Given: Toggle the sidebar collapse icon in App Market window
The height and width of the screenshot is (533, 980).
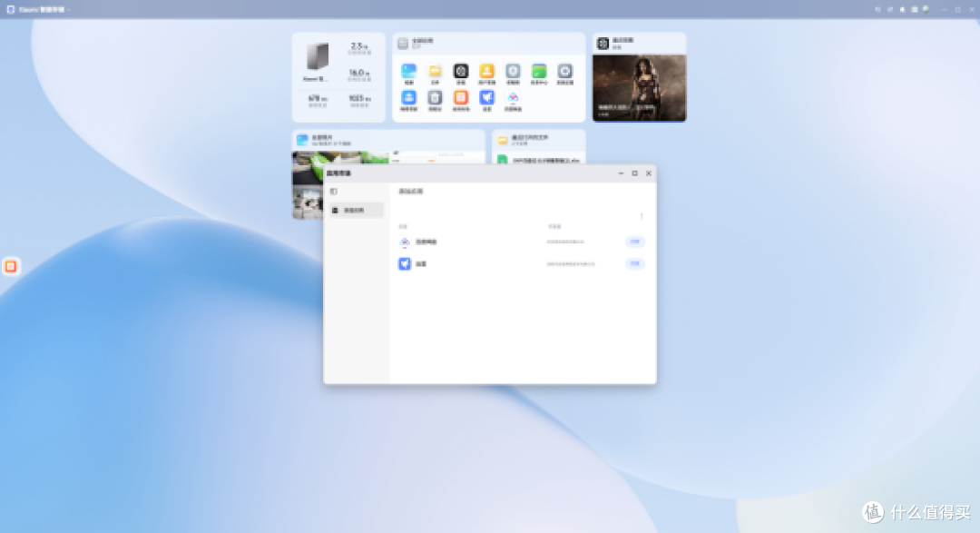Looking at the screenshot, I should click(334, 192).
